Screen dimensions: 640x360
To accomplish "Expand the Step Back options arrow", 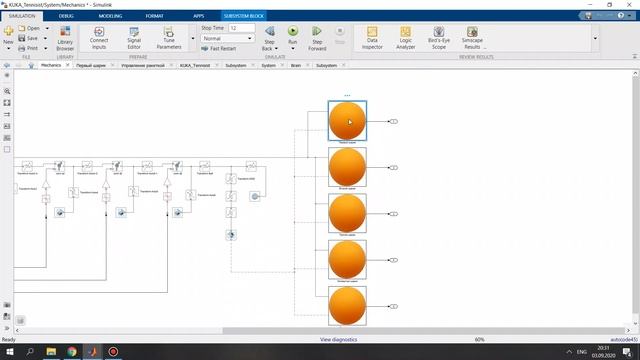I will [276, 49].
